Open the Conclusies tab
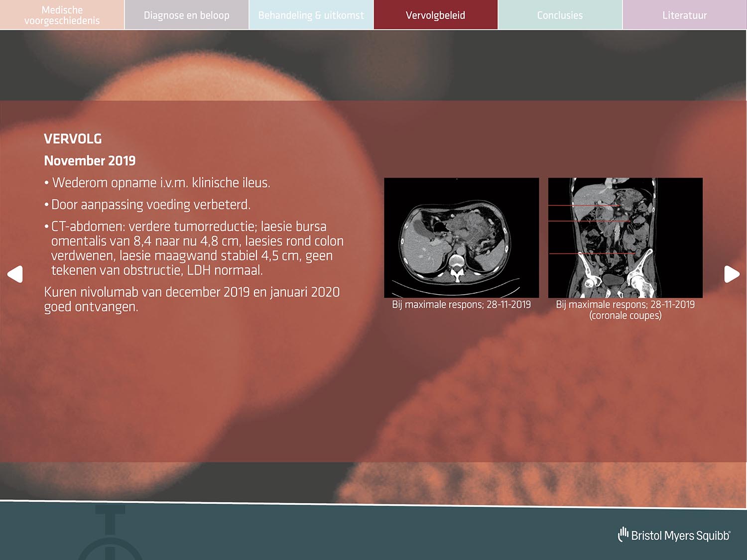Viewport: 747px width, 560px height. pos(560,15)
